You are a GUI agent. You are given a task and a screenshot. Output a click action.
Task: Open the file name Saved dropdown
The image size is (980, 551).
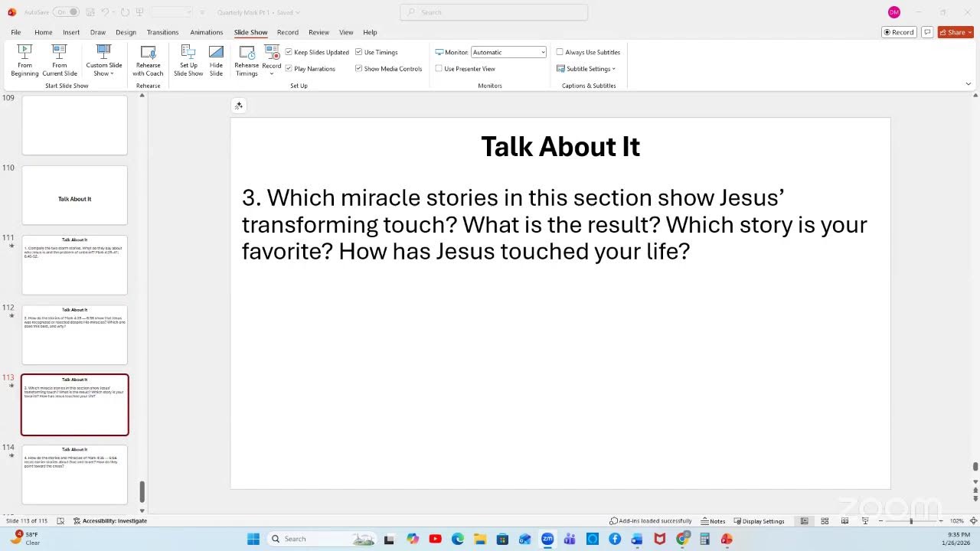(258, 12)
